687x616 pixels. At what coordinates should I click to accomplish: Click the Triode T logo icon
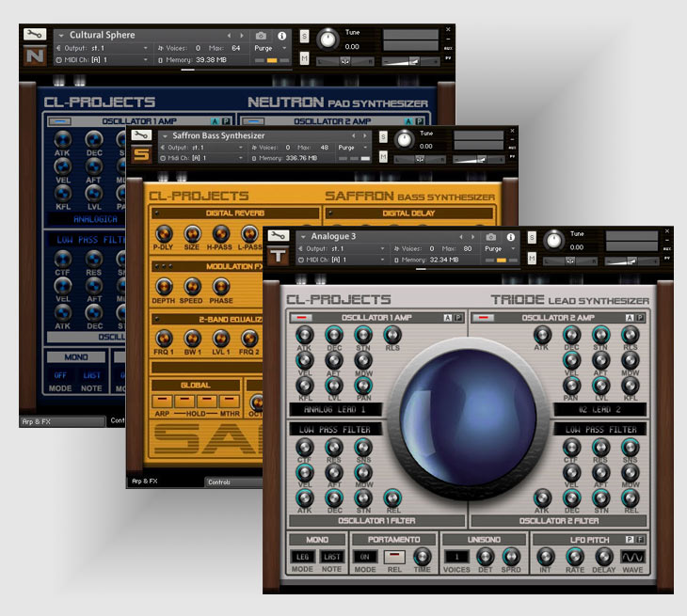(x=279, y=256)
